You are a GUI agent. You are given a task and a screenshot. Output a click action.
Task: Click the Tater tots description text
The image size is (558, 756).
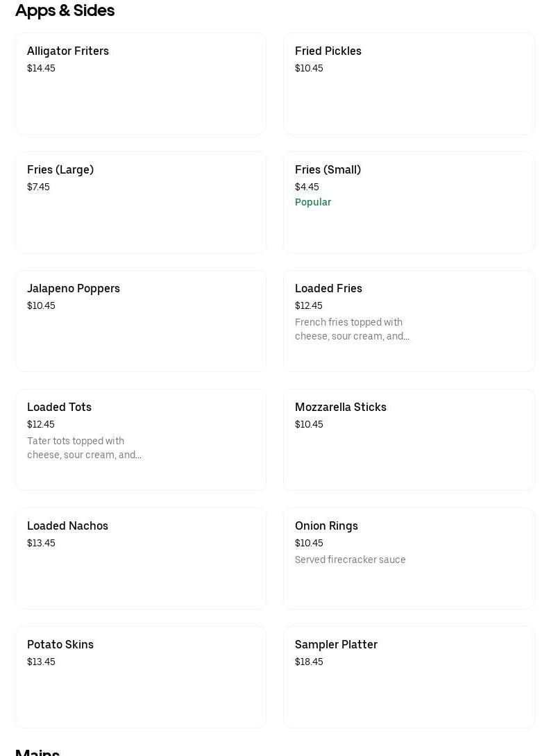coord(84,448)
